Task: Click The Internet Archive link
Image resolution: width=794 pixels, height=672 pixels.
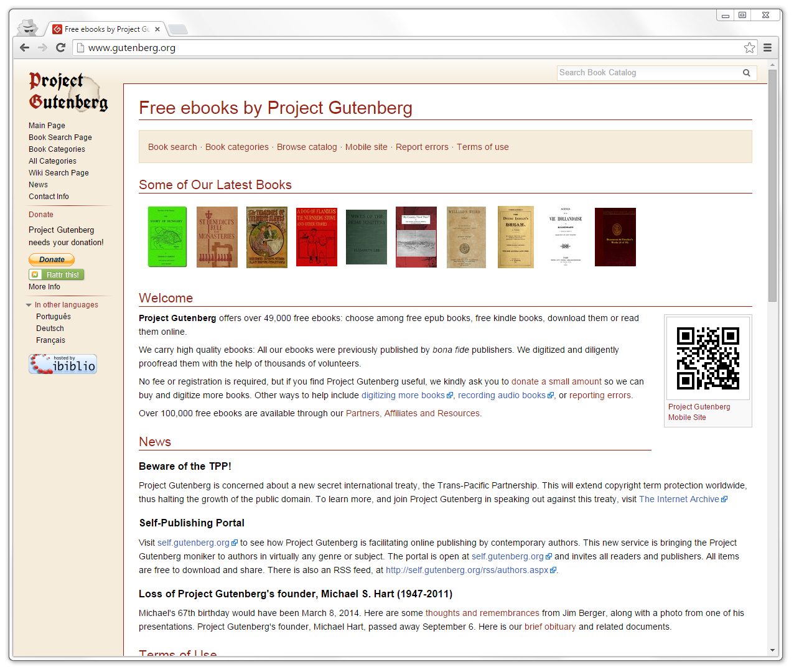Action: [680, 498]
